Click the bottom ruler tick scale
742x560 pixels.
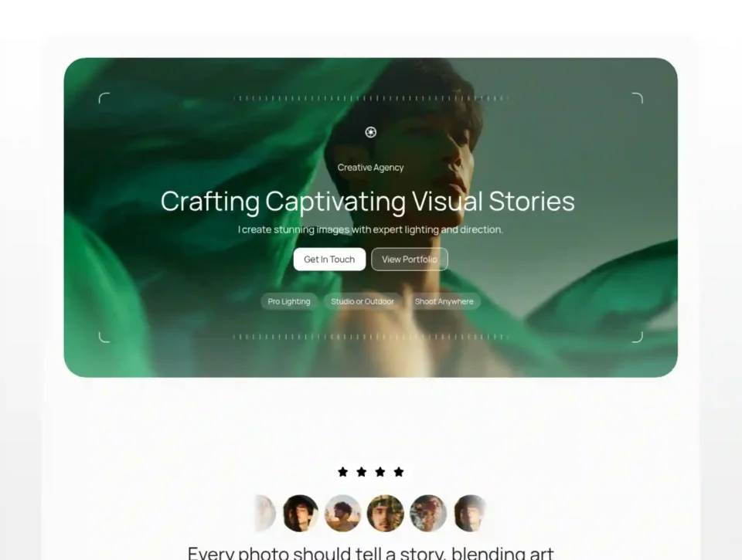(370, 337)
